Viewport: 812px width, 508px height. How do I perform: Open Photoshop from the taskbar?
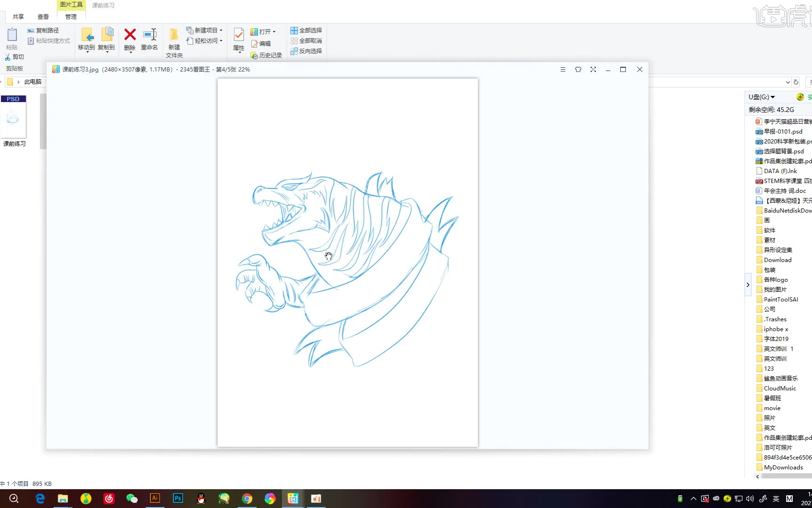[x=178, y=499]
